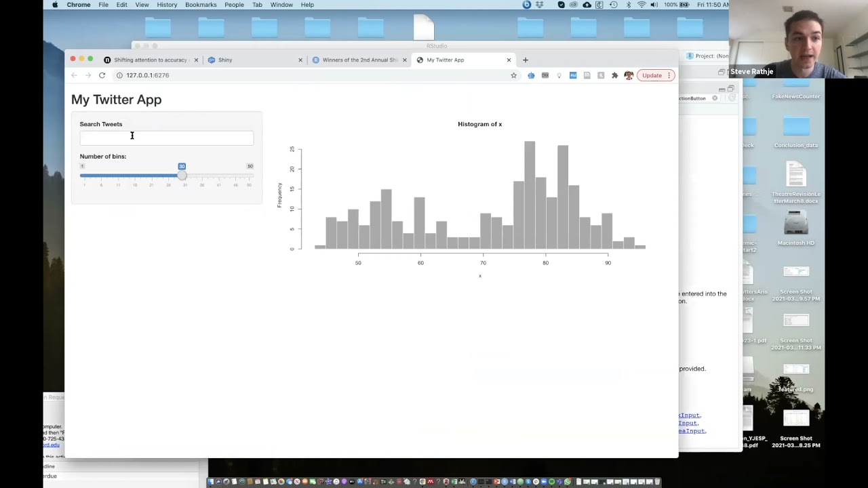Screen dimensions: 868x488
Task: Select the featured.png desktop file
Action: (796, 378)
